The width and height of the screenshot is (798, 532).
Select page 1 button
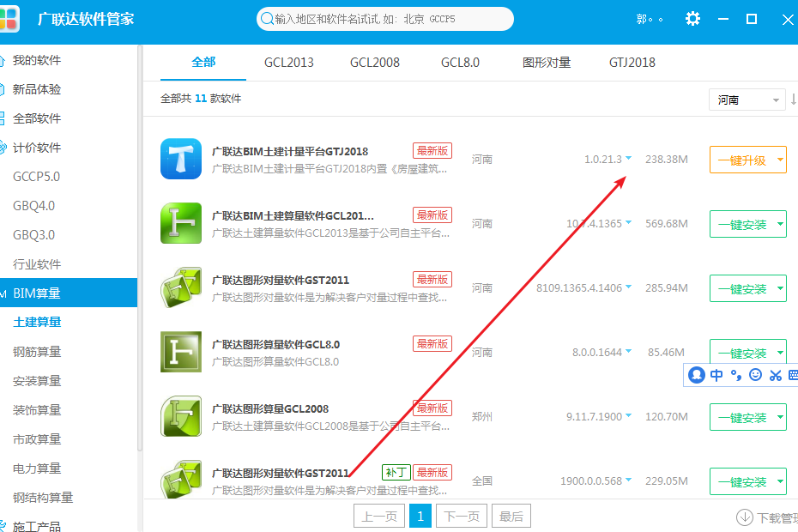pyautogui.click(x=420, y=517)
